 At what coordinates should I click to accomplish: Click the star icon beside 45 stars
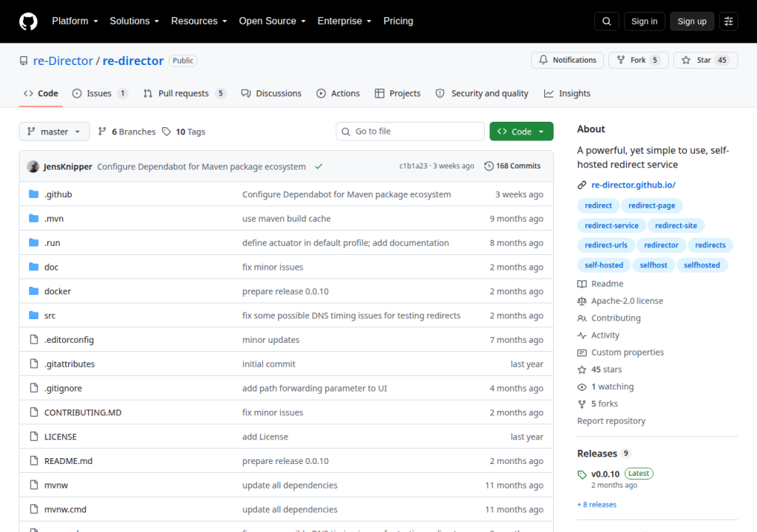(x=582, y=369)
